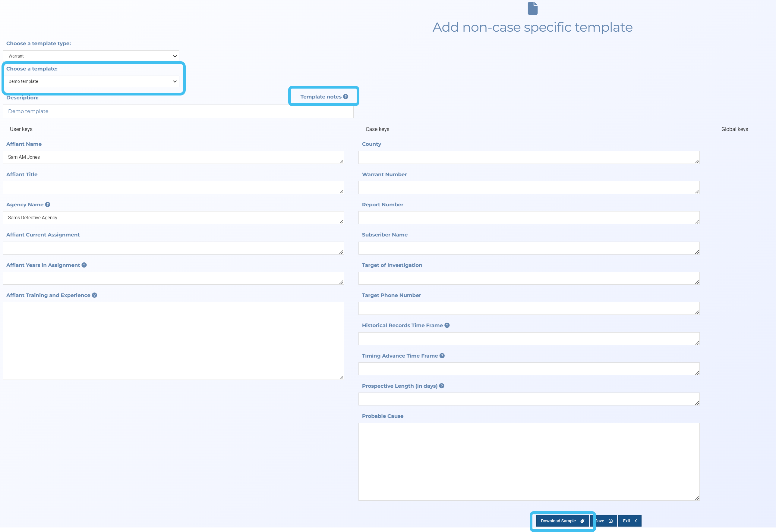Click the Template notes label
Viewport: 776px width, 532px height.
click(x=320, y=96)
